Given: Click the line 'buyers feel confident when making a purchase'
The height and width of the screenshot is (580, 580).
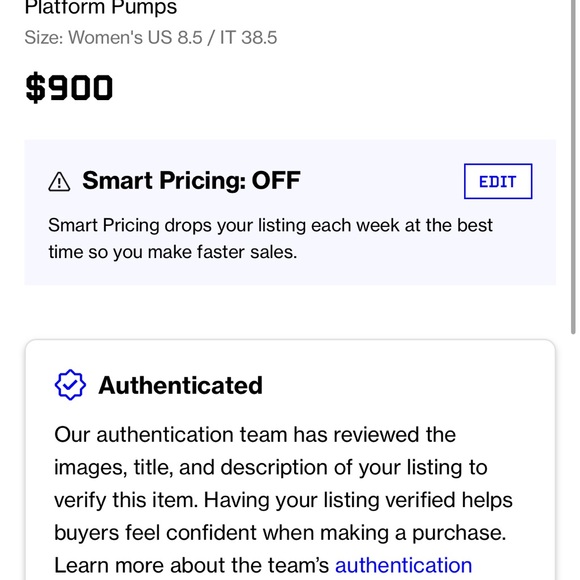Looking at the screenshot, I should click(280, 533).
